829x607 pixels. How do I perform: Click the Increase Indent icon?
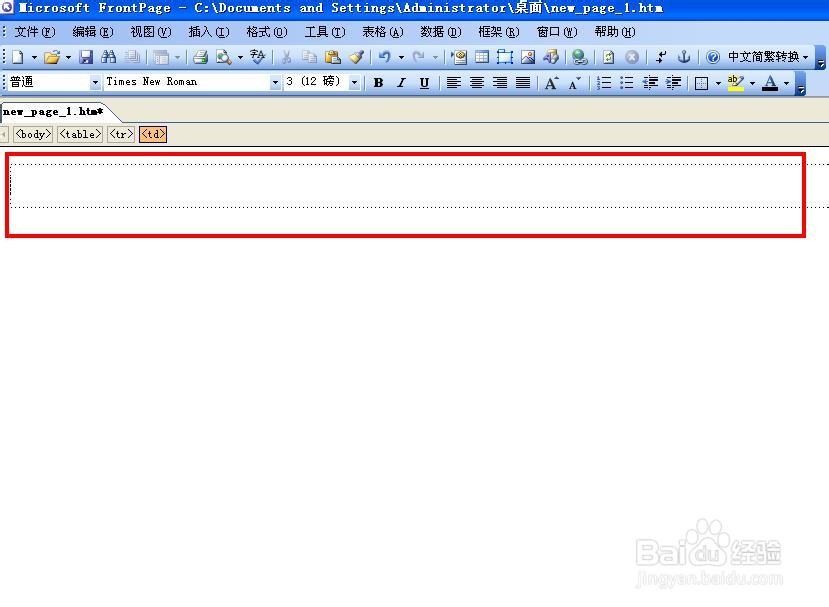point(673,83)
